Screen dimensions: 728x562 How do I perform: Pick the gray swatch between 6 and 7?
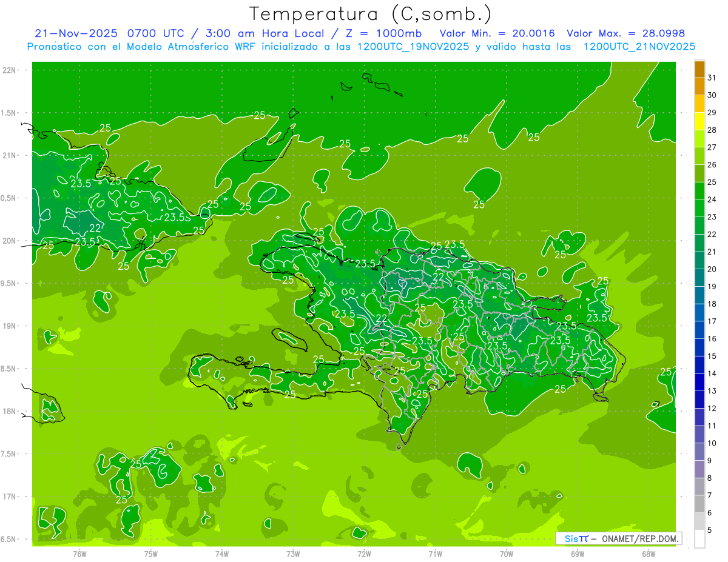[x=699, y=504]
